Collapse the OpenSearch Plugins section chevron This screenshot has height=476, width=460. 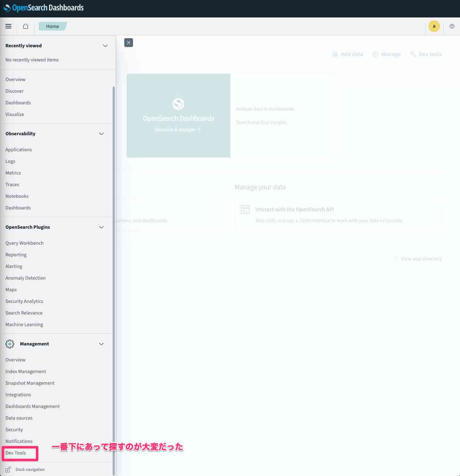[101, 227]
